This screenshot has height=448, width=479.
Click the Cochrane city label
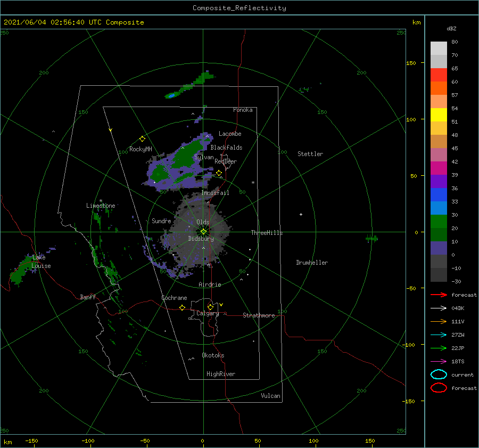[174, 298]
